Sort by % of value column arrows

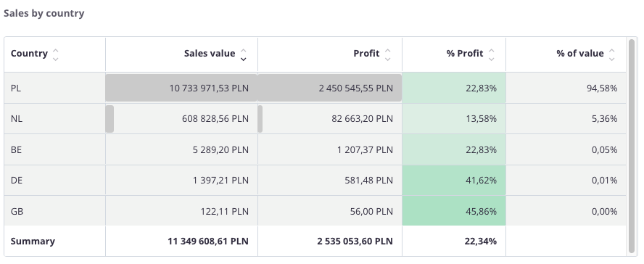pos(612,54)
